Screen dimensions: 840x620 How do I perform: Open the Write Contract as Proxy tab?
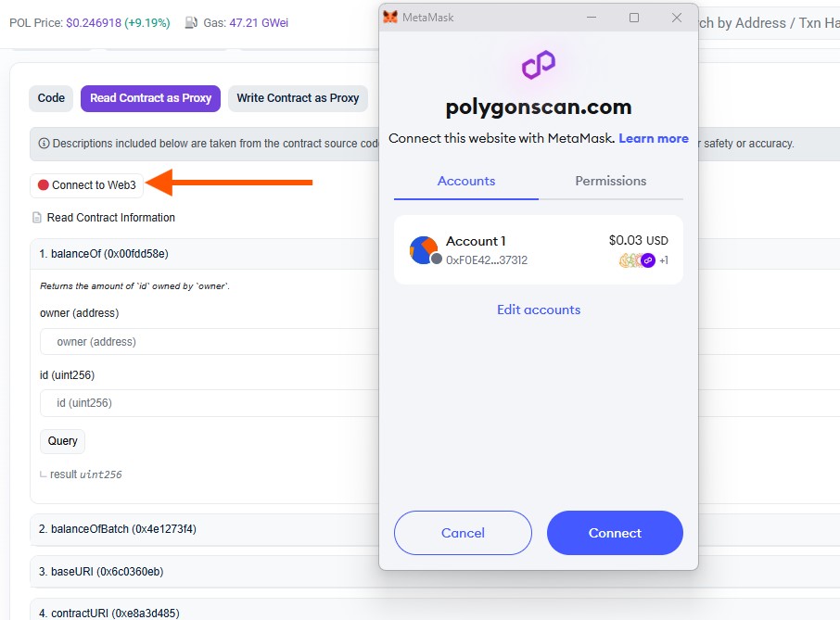[x=298, y=98]
